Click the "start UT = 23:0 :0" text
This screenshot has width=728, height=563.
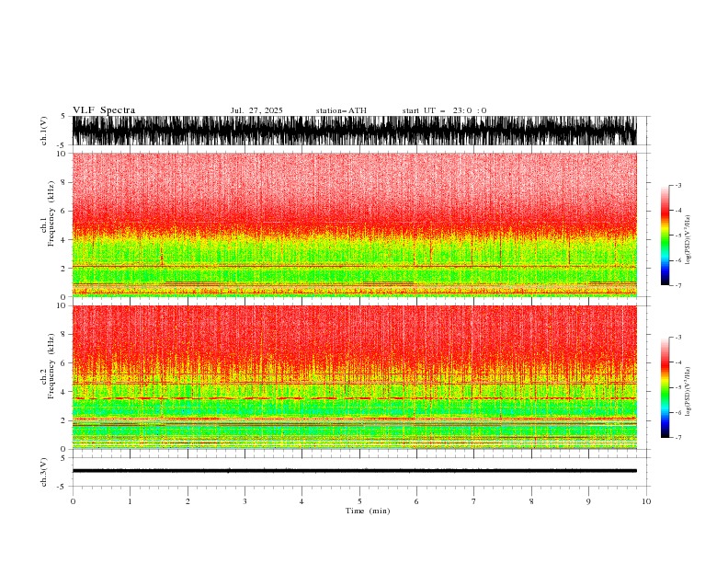tap(444, 110)
